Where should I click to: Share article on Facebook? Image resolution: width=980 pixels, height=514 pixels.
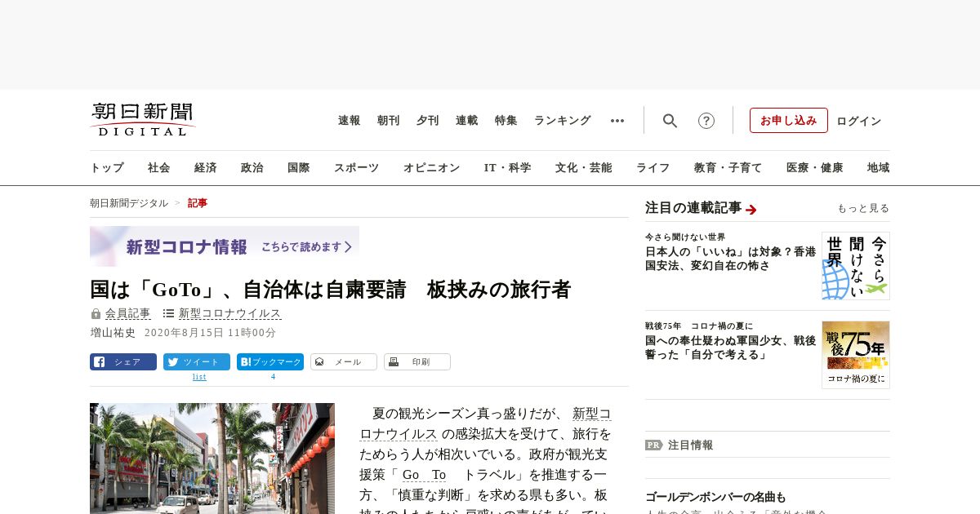[x=123, y=361]
